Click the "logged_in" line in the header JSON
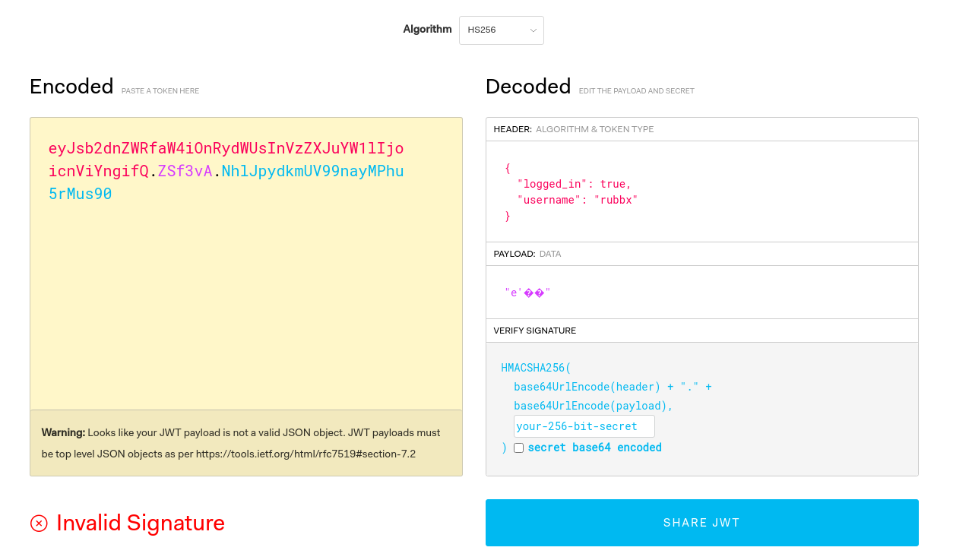This screenshot has height=560, width=953. (x=574, y=184)
